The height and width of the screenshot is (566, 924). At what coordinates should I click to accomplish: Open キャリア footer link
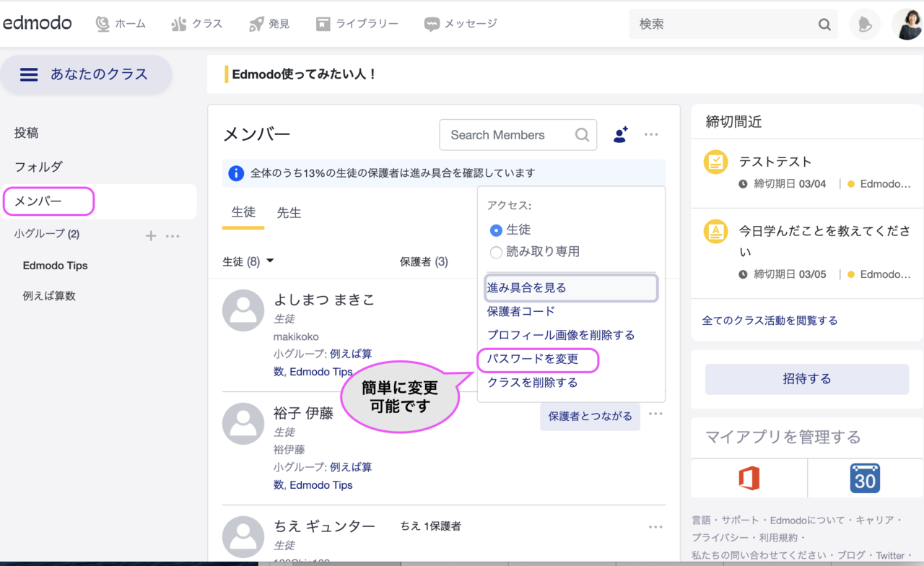[874, 520]
